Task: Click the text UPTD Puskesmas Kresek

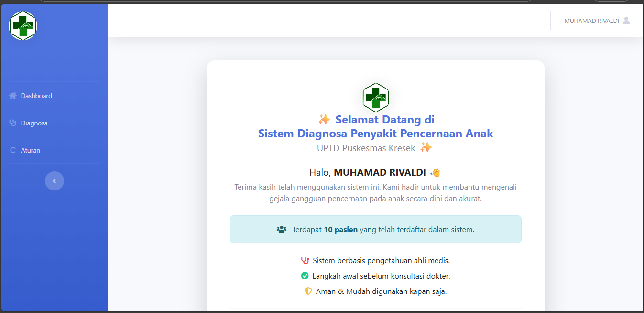Action: (x=366, y=148)
